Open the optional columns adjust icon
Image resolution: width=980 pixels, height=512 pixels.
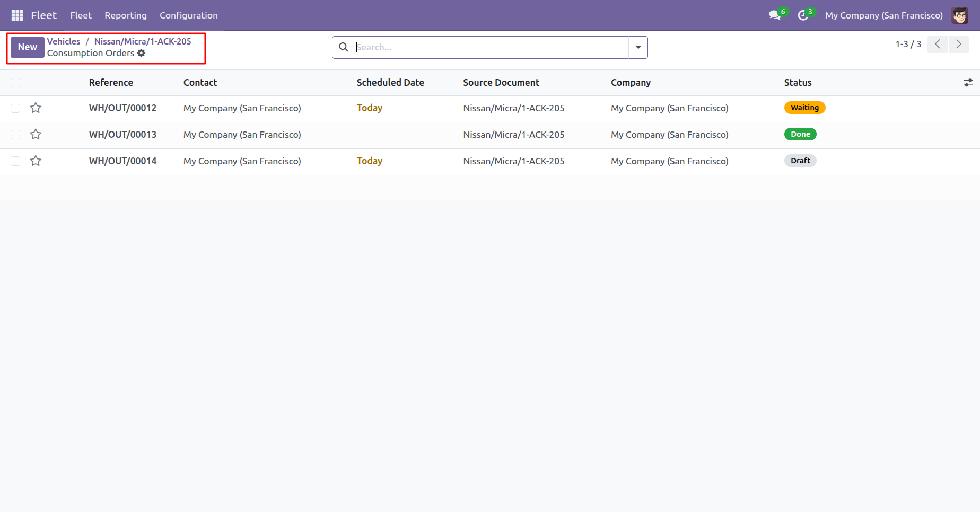pyautogui.click(x=968, y=83)
